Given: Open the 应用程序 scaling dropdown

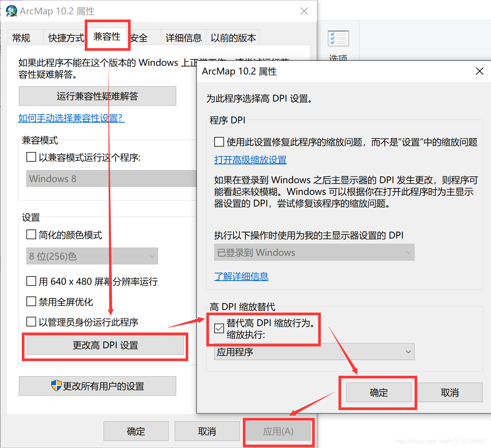Looking at the screenshot, I should pyautogui.click(x=314, y=352).
